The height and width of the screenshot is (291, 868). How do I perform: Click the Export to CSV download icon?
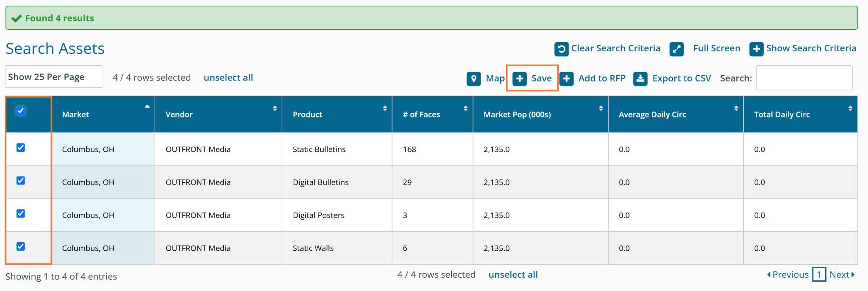[640, 78]
